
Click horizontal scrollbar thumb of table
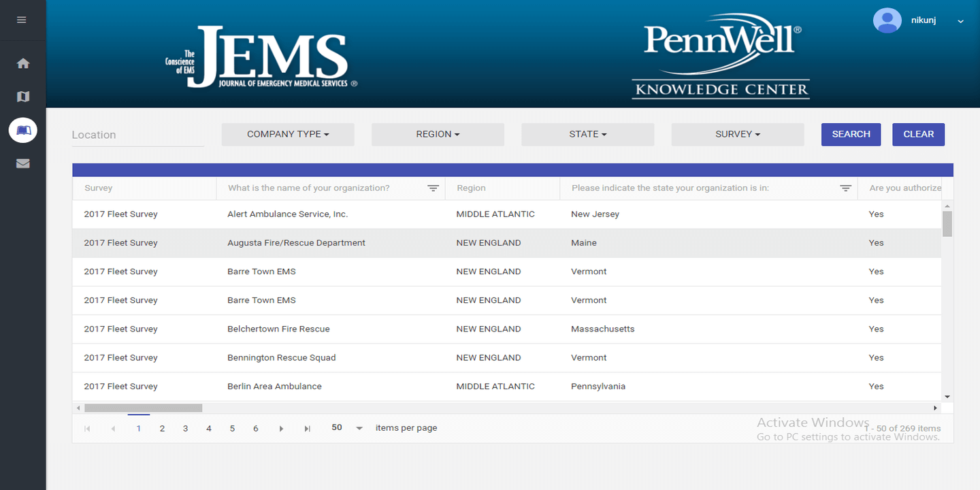click(x=143, y=408)
